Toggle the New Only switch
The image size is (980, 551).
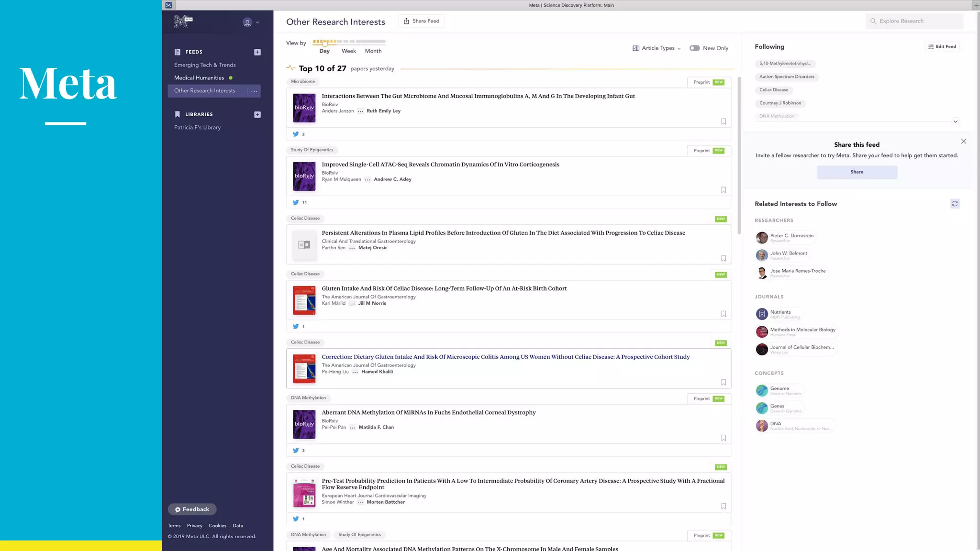[x=694, y=48]
